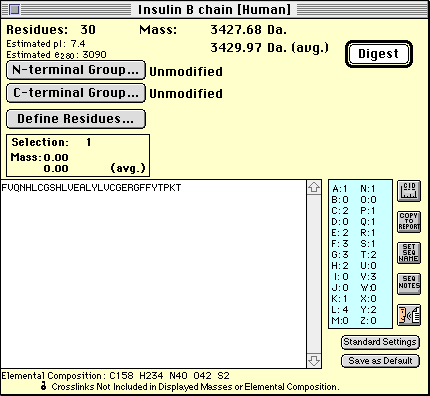The height and width of the screenshot is (396, 430).
Task: Click the T:2 composition entry
Action: point(368,255)
